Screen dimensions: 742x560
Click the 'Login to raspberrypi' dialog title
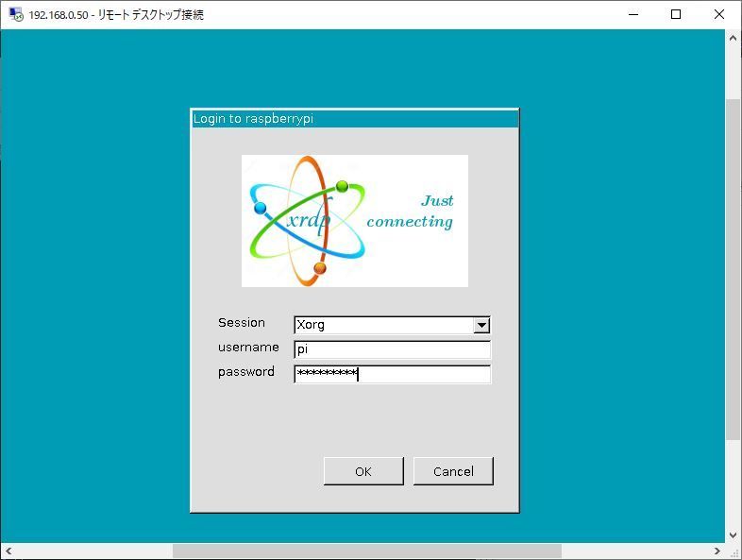(253, 119)
